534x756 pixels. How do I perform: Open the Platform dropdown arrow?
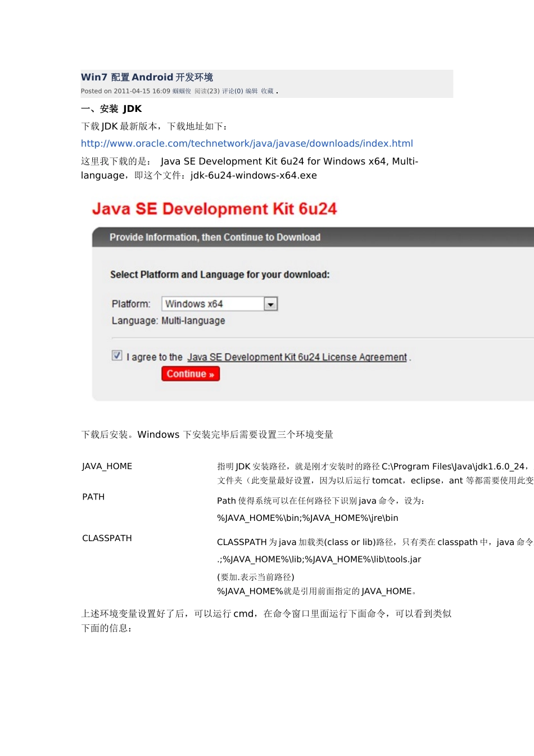tap(271, 304)
